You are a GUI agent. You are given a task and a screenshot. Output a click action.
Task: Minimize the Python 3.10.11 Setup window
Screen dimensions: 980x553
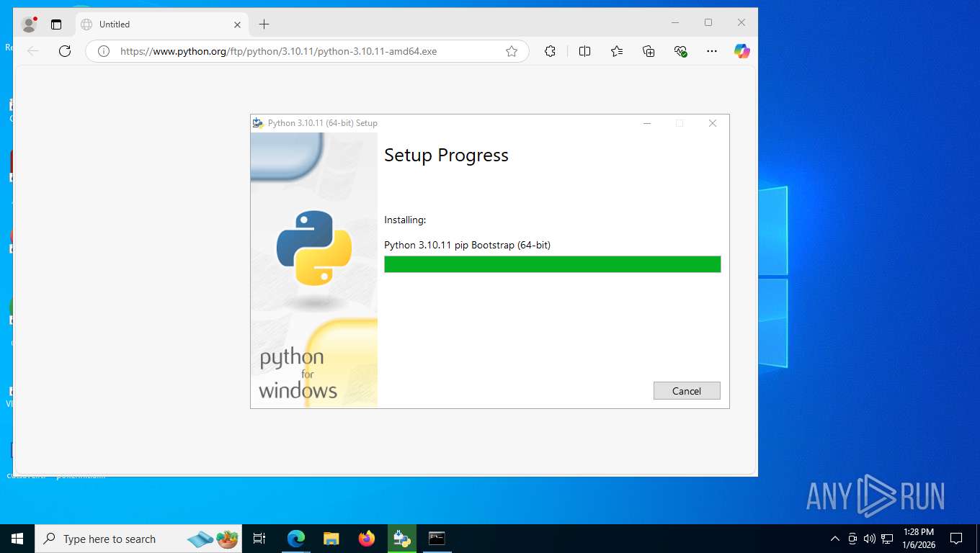pos(647,123)
